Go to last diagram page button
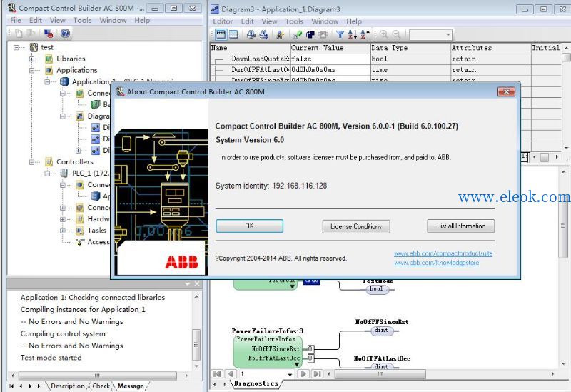The width and height of the screenshot is (571, 392). click(317, 374)
